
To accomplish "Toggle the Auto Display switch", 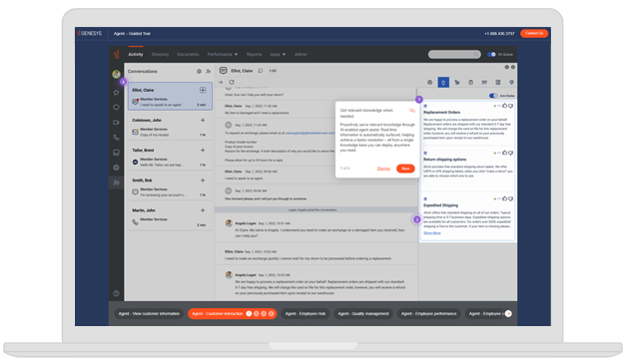I will pos(493,96).
